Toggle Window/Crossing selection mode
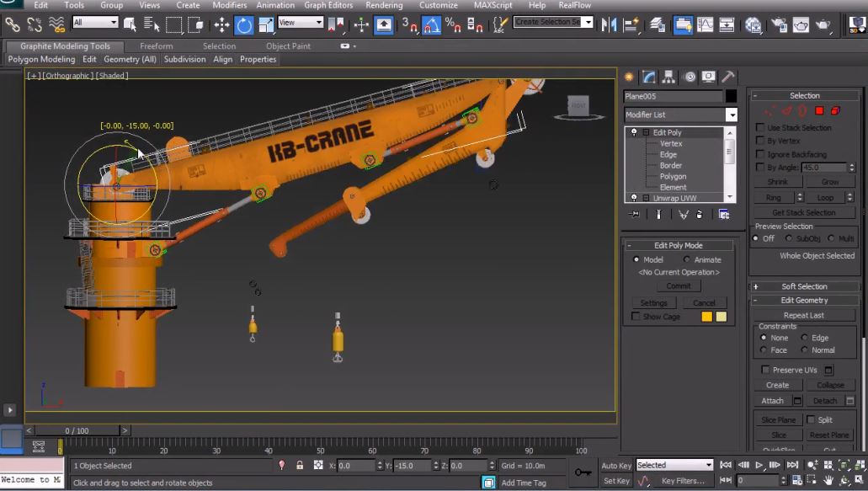868x491 pixels. (195, 24)
